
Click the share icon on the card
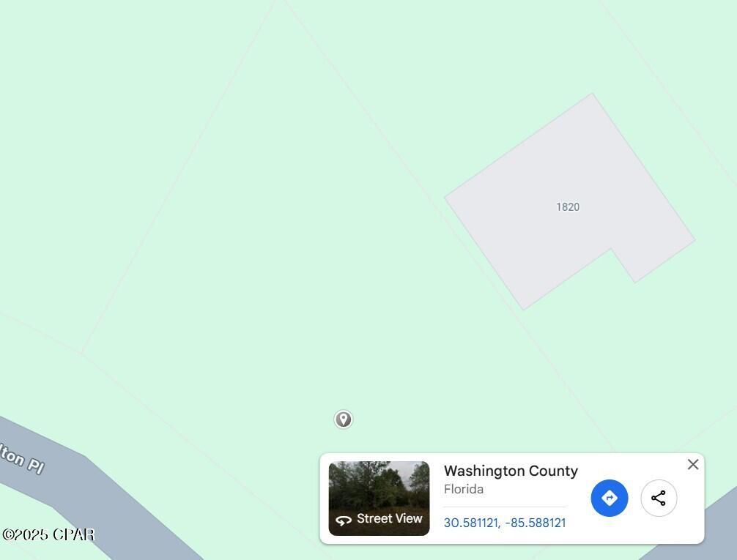click(x=659, y=498)
